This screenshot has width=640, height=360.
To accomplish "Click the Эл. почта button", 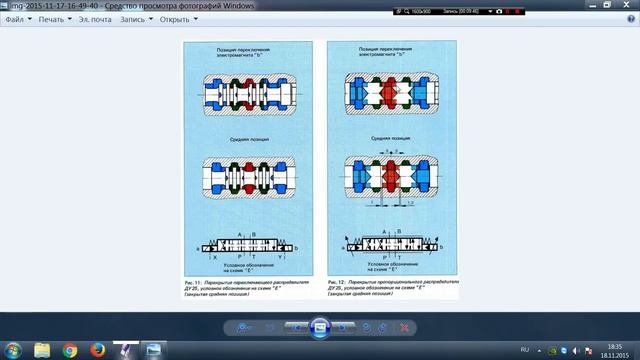I will click(x=95, y=19).
